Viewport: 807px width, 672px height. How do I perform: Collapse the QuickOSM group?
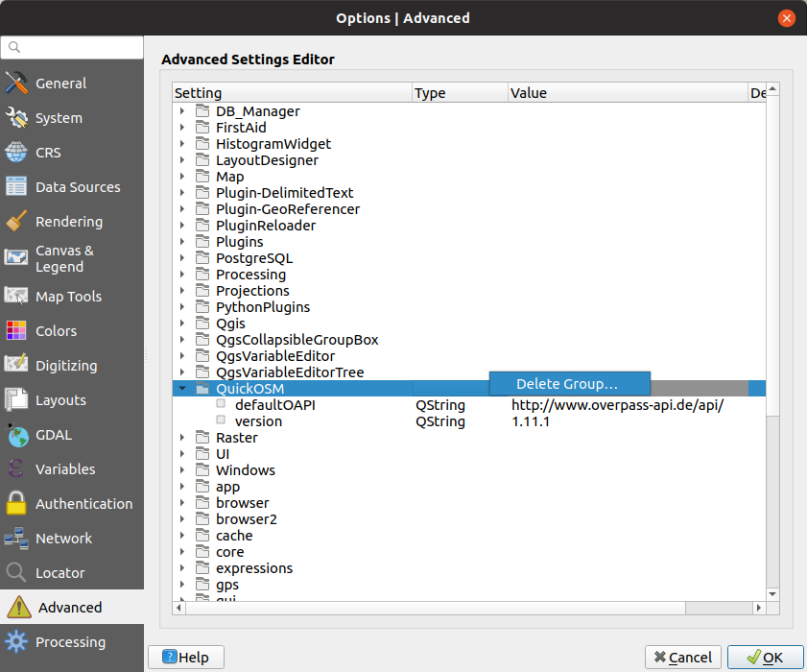pyautogui.click(x=182, y=388)
